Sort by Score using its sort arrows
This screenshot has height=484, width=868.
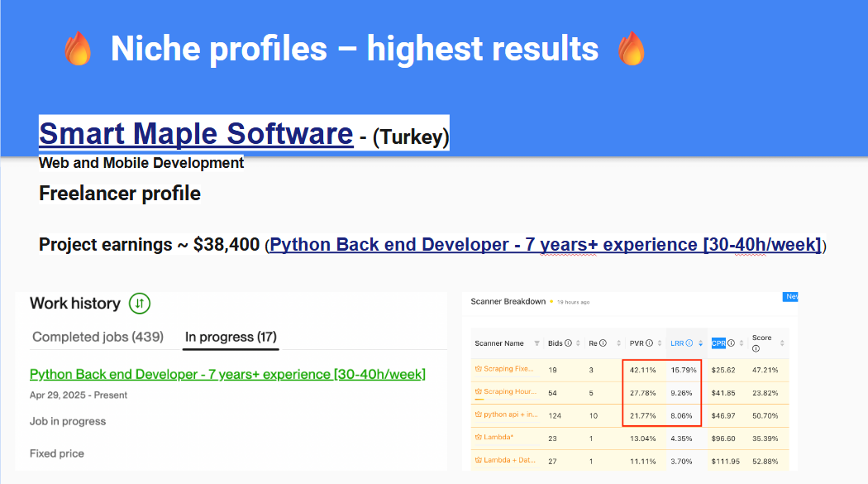(x=782, y=343)
